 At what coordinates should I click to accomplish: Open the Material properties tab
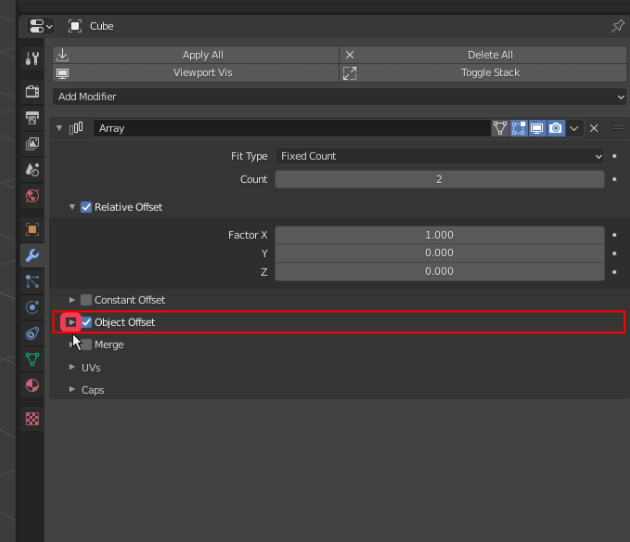click(33, 385)
